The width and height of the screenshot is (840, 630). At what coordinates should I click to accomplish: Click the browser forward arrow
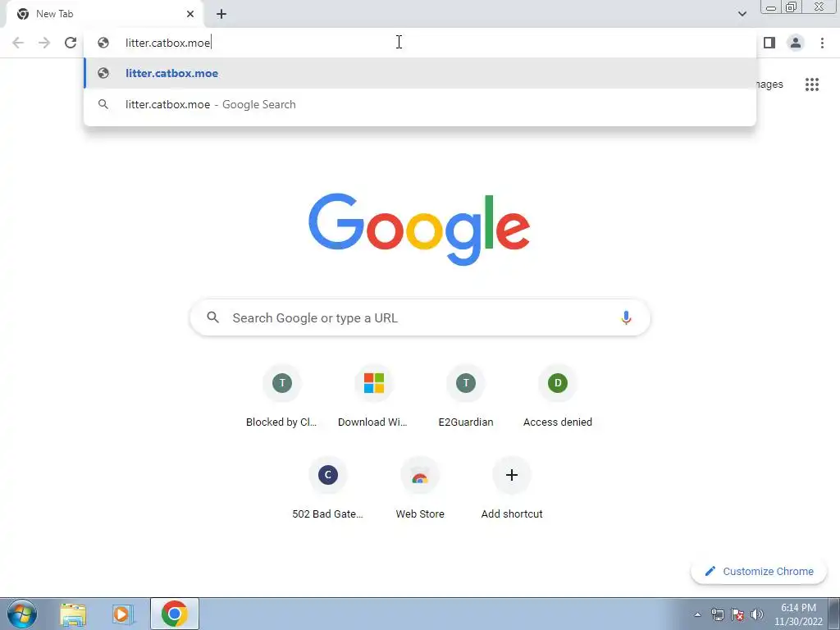pos(44,43)
